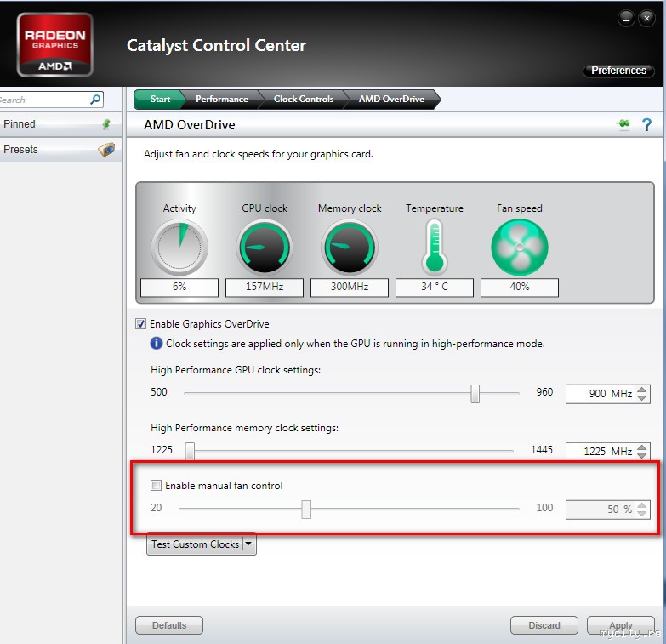The height and width of the screenshot is (644, 666).
Task: Open the Preferences button
Action: point(618,71)
